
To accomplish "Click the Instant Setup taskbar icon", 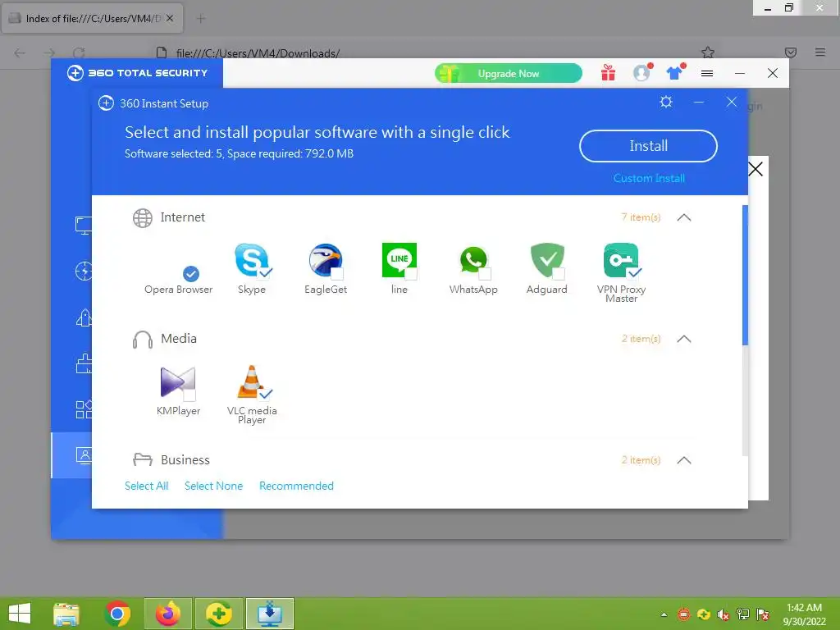I will (x=269, y=614).
